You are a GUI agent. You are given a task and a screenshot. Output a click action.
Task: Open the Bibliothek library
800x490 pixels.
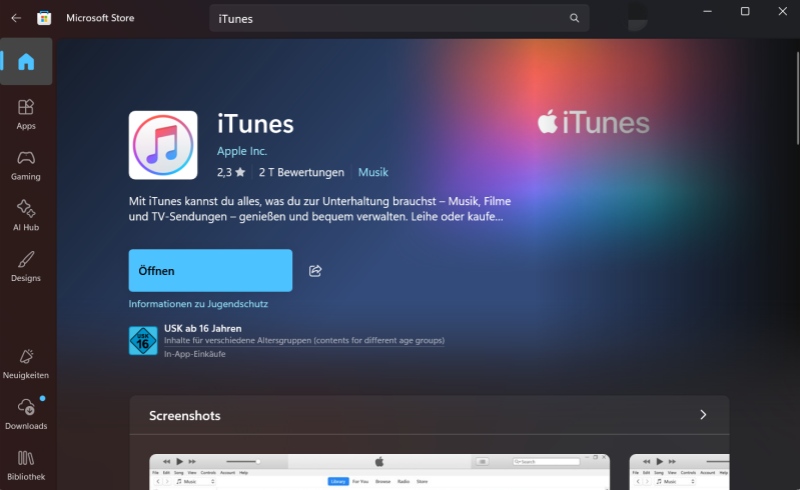tap(26, 466)
